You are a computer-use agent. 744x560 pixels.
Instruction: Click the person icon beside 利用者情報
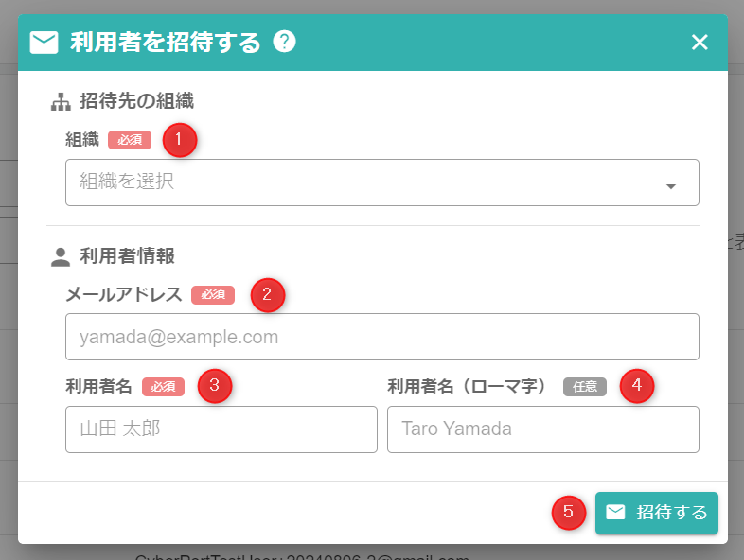[x=61, y=255]
